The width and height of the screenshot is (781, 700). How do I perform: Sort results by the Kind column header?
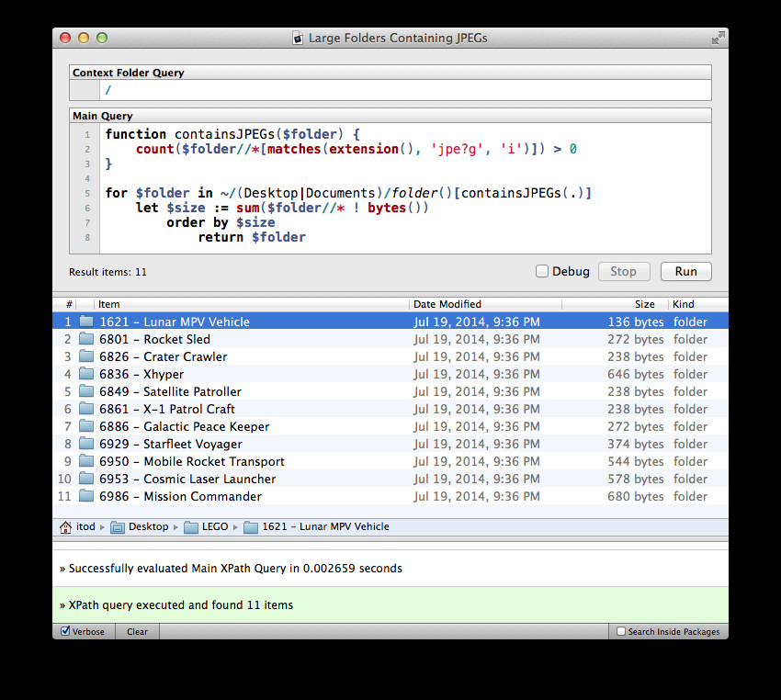[698, 304]
